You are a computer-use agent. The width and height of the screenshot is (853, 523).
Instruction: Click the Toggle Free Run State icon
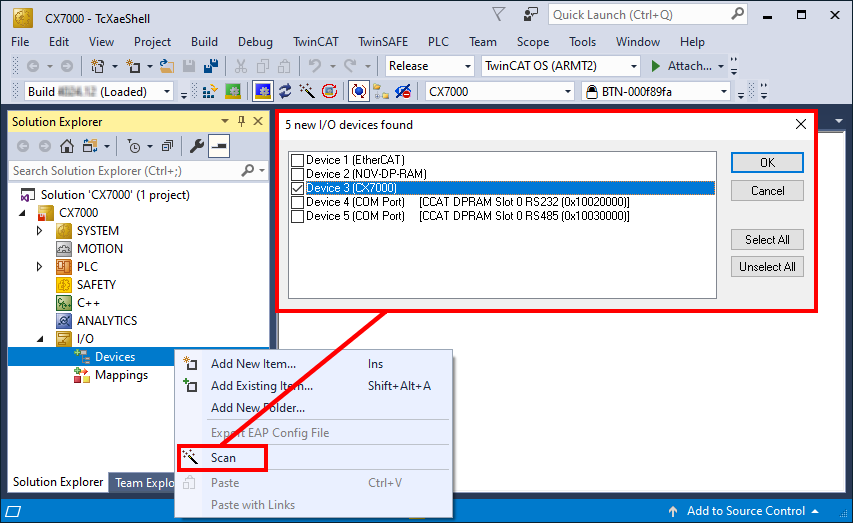329,91
